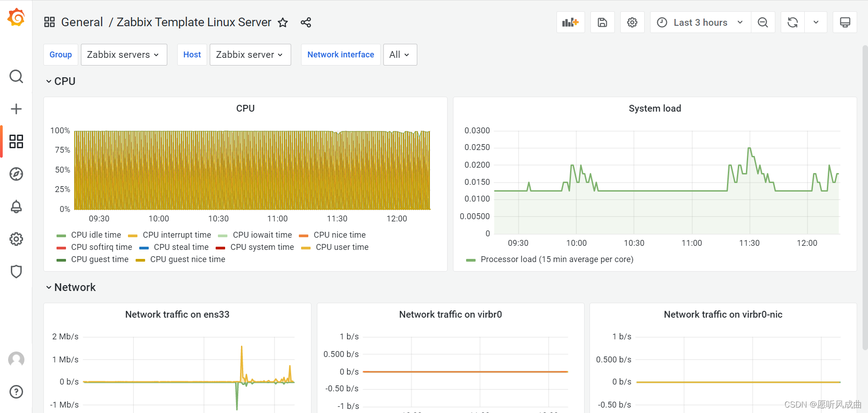Click the Group variable label
868x413 pixels.
pos(61,55)
